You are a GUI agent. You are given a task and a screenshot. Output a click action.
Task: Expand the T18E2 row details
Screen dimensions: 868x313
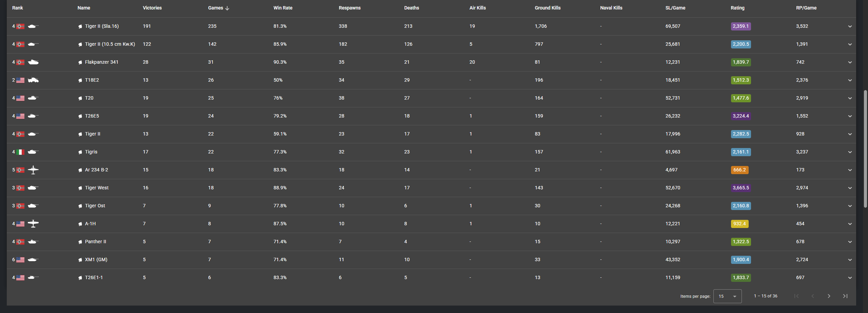pyautogui.click(x=850, y=80)
